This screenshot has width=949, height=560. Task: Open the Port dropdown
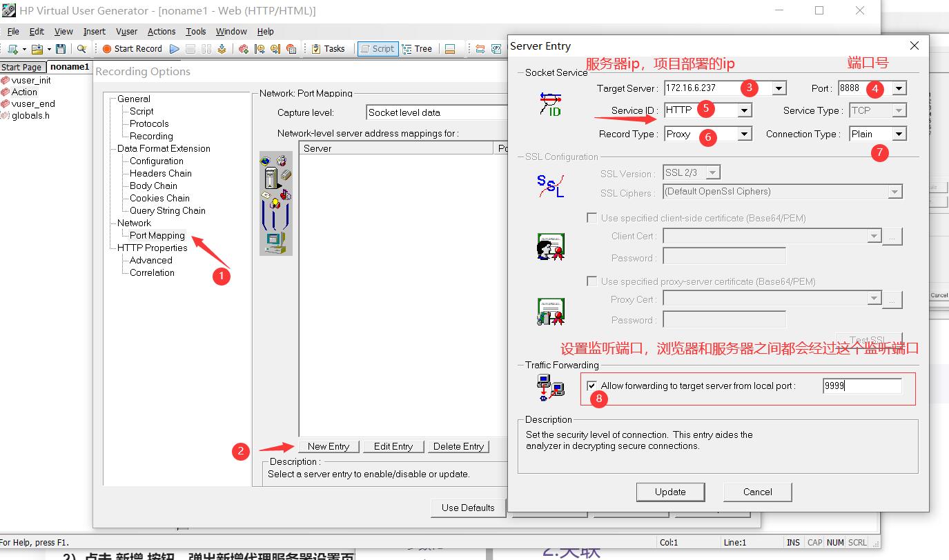pyautogui.click(x=899, y=88)
